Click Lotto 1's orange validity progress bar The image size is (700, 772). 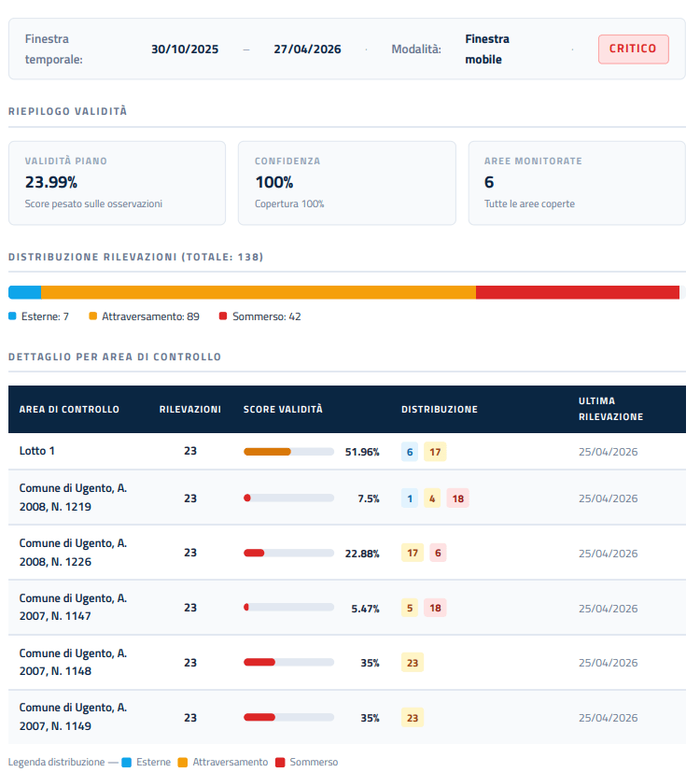[x=288, y=452]
